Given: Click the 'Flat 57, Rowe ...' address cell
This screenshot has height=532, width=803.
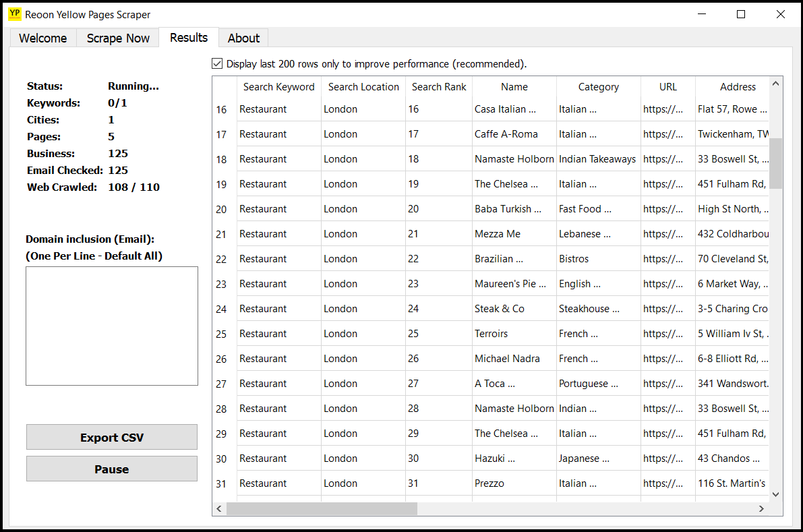Looking at the screenshot, I should [x=732, y=109].
